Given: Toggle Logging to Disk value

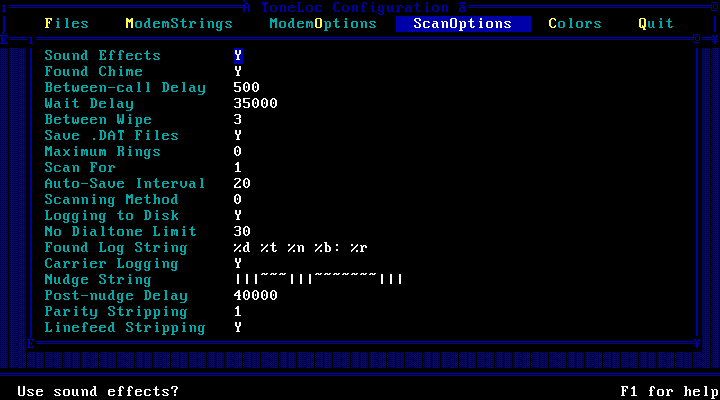Looking at the screenshot, I should click(x=238, y=216).
